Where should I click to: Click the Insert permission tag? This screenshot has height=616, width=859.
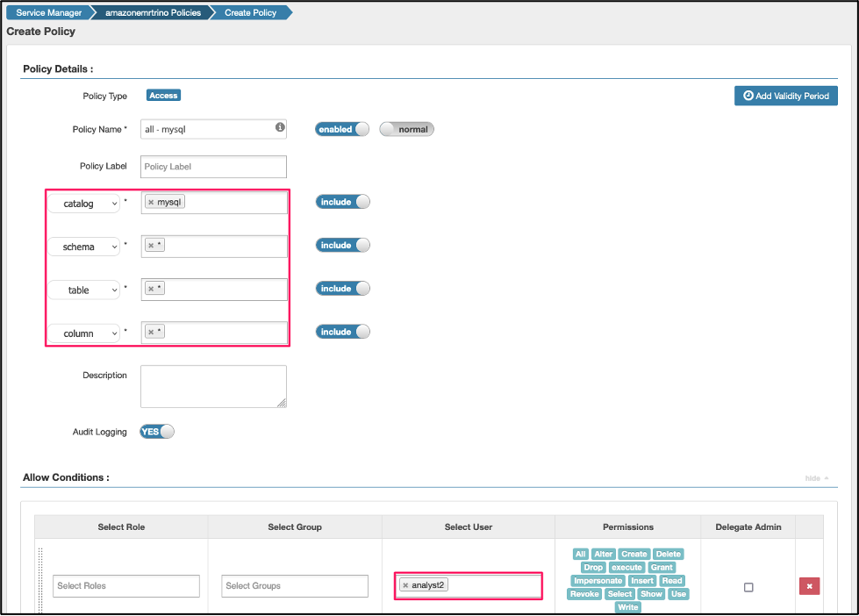642,580
